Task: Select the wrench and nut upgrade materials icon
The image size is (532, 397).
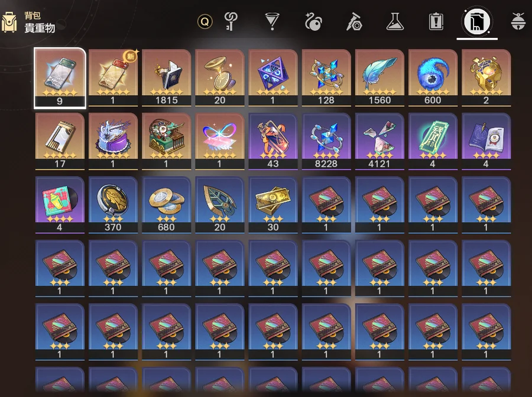Action: 354,21
